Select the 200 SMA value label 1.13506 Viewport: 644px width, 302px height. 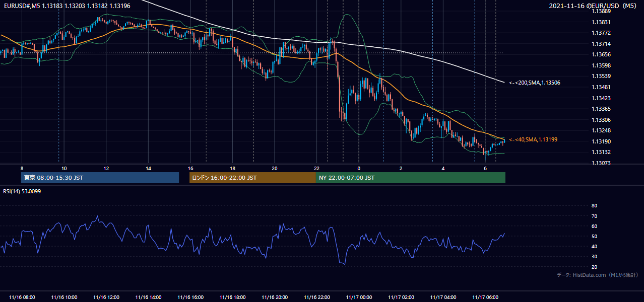(x=535, y=83)
